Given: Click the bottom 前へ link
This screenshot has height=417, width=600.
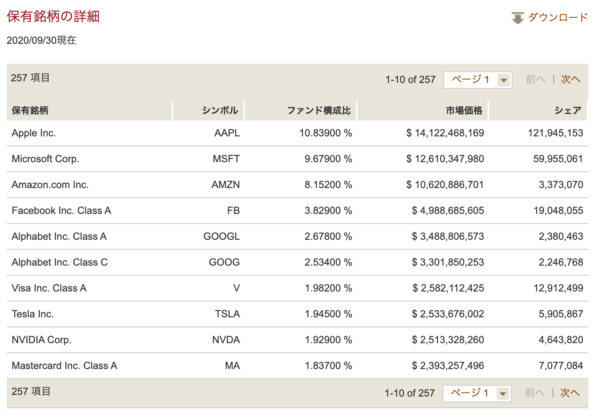Looking at the screenshot, I should point(535,393).
